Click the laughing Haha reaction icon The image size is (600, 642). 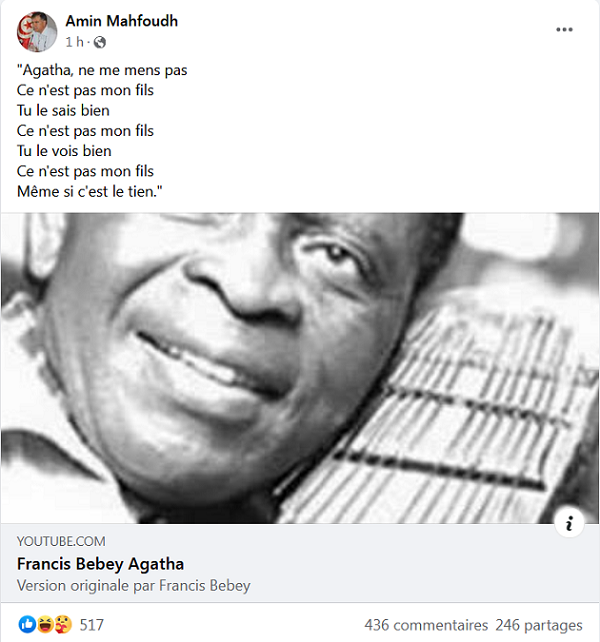[x=45, y=624]
